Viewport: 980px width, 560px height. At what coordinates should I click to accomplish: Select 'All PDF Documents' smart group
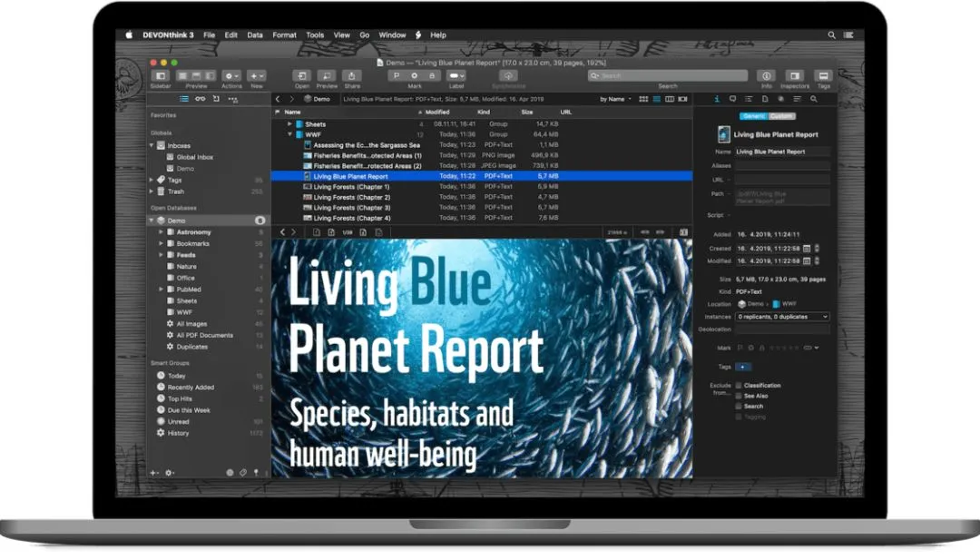204,335
